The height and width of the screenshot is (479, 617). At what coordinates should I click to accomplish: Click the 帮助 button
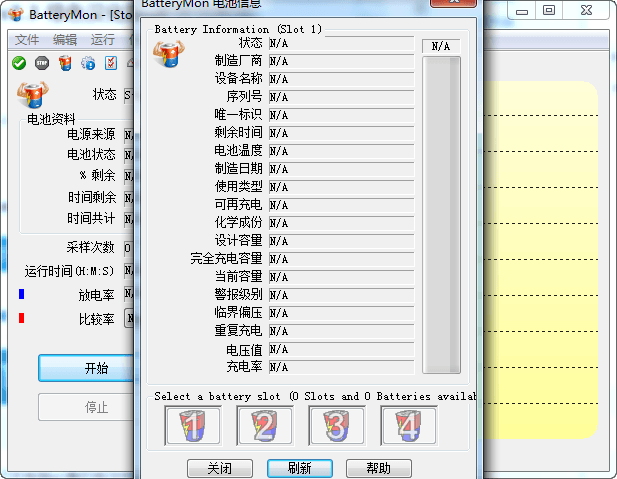pyautogui.click(x=379, y=468)
